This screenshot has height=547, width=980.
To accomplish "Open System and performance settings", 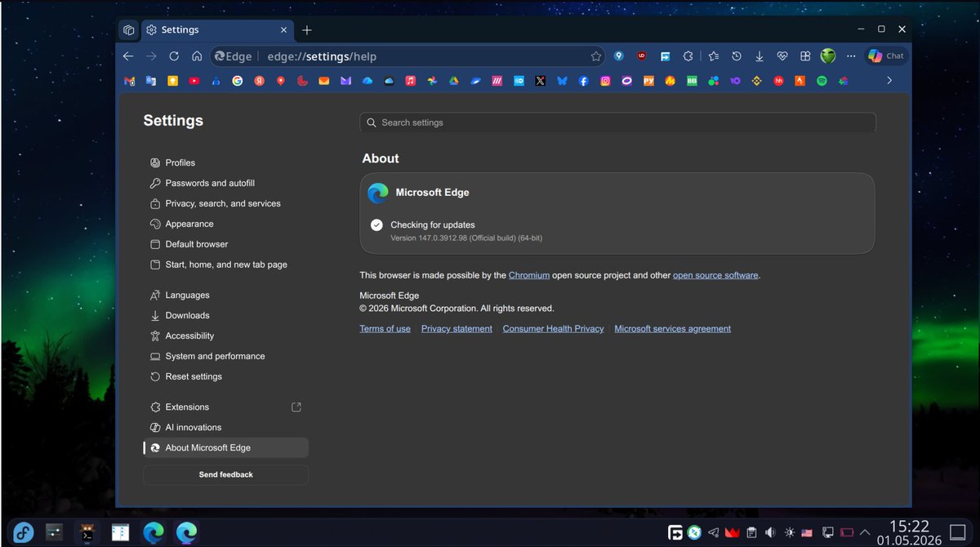I will coord(225,356).
